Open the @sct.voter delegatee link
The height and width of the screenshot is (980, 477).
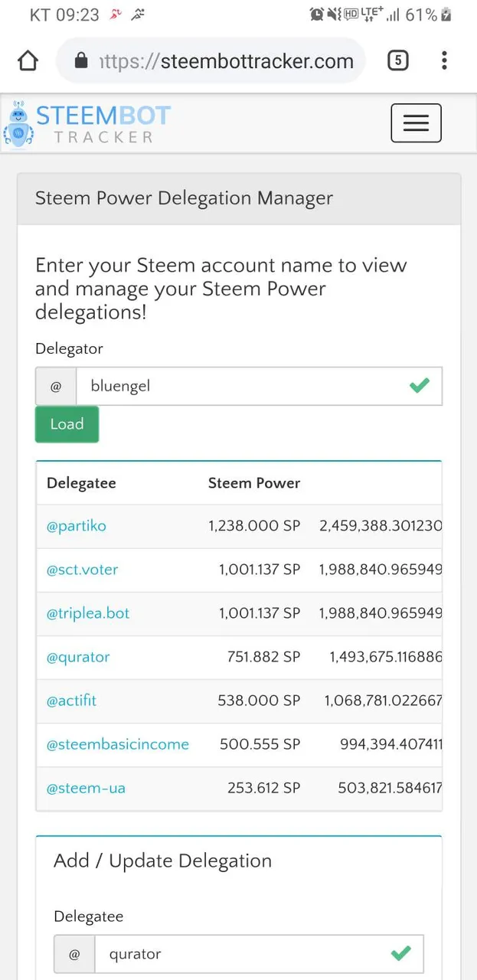83,570
